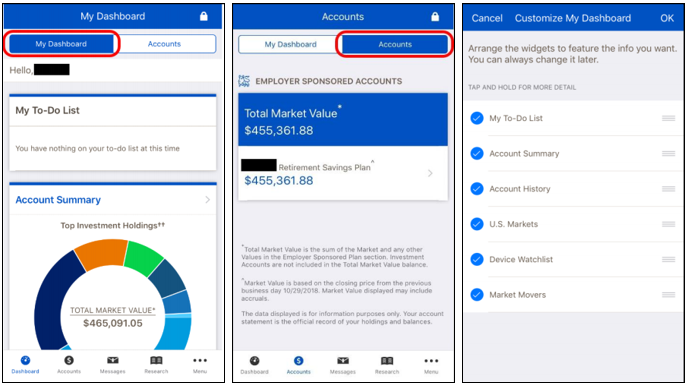This screenshot has height=384, width=686.
Task: Switch to My Dashboard tab on Accounts screen
Action: (290, 44)
